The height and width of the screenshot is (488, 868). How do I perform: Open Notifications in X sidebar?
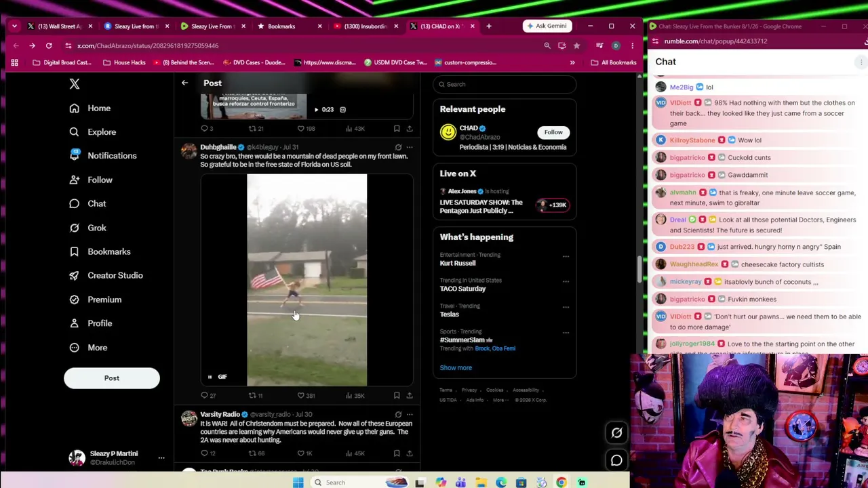click(103, 156)
